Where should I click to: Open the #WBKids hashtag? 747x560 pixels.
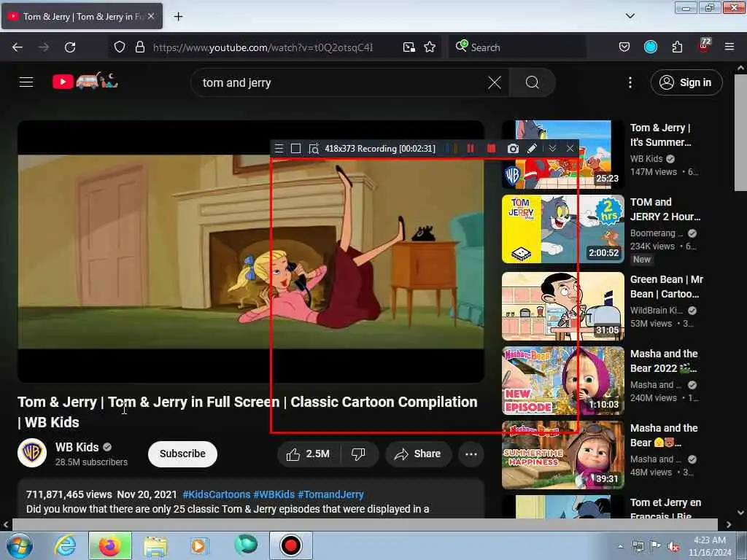pyautogui.click(x=274, y=494)
